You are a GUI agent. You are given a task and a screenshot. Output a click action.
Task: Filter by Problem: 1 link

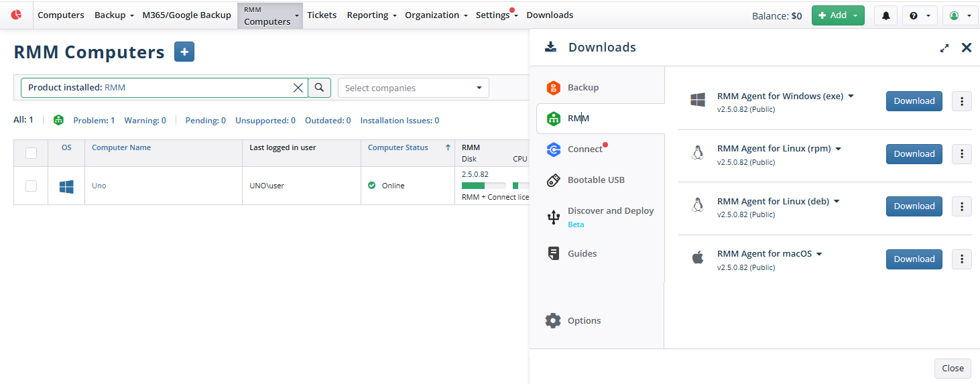(94, 121)
